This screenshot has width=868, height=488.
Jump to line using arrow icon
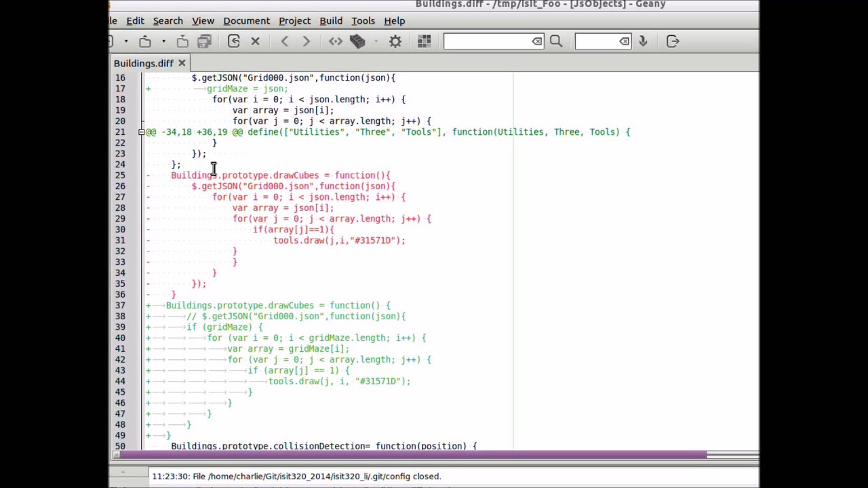(x=643, y=42)
